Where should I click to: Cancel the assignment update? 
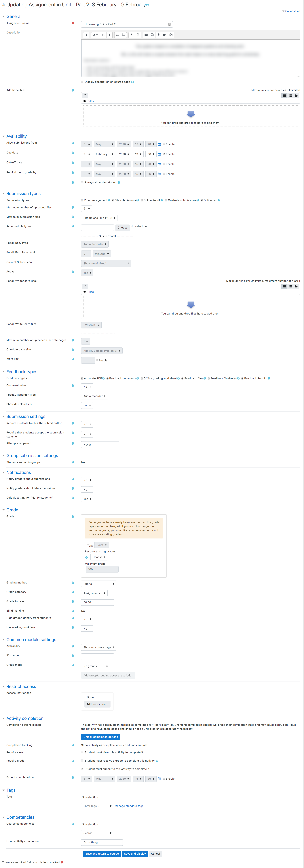(155, 854)
